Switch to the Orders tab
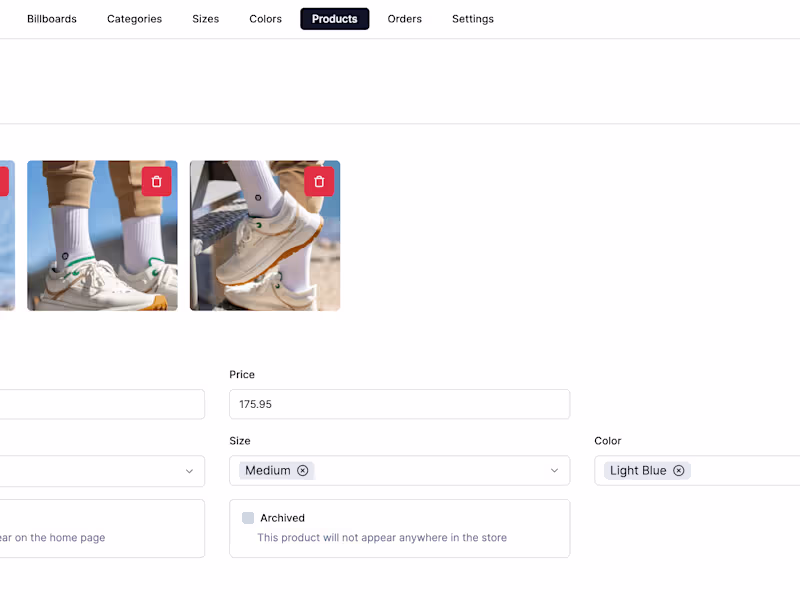This screenshot has height=600, width=800. pos(404,18)
